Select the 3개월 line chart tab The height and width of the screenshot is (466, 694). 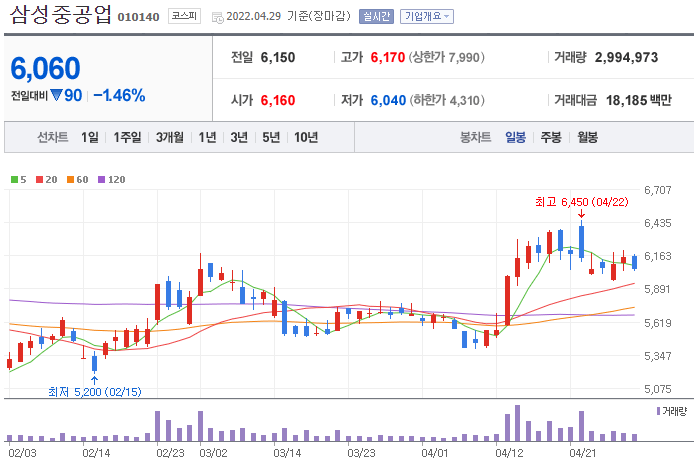pyautogui.click(x=170, y=137)
